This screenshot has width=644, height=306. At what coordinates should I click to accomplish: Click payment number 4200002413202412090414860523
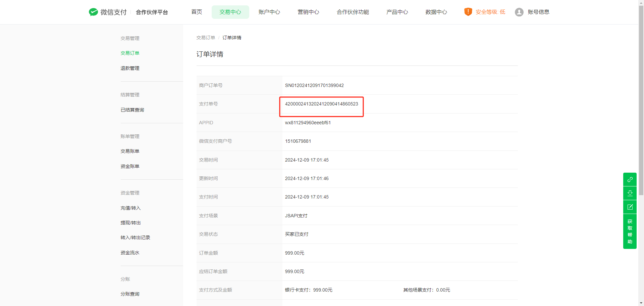point(321,104)
